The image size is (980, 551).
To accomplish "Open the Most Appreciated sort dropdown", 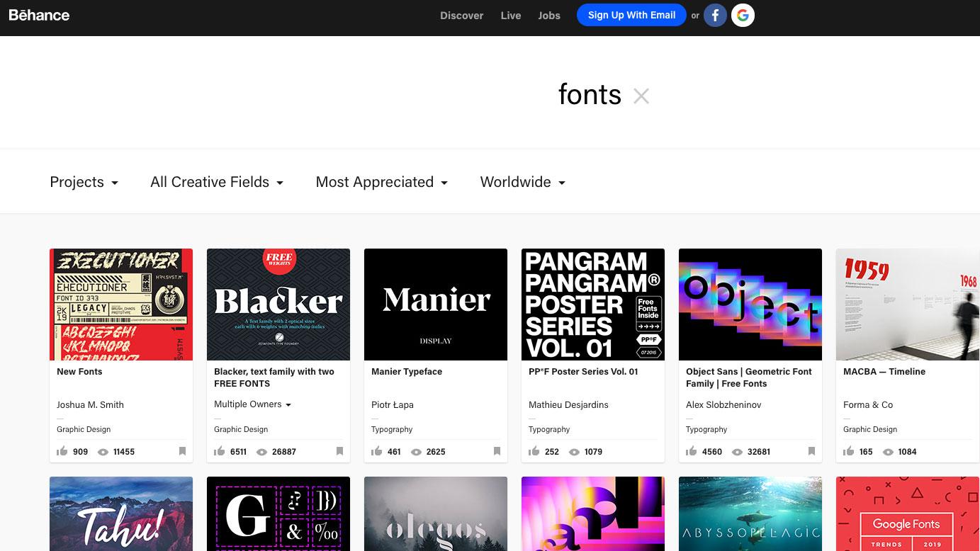I will (382, 182).
